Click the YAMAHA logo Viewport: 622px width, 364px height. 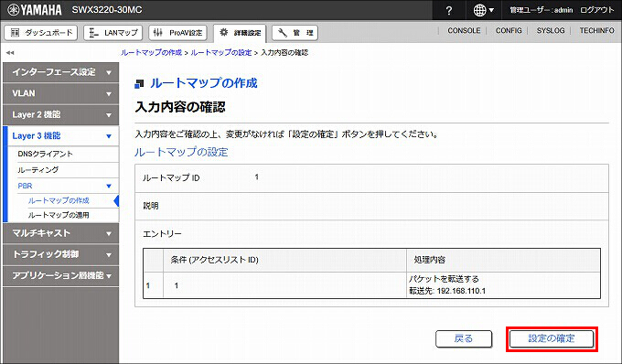pyautogui.click(x=35, y=10)
